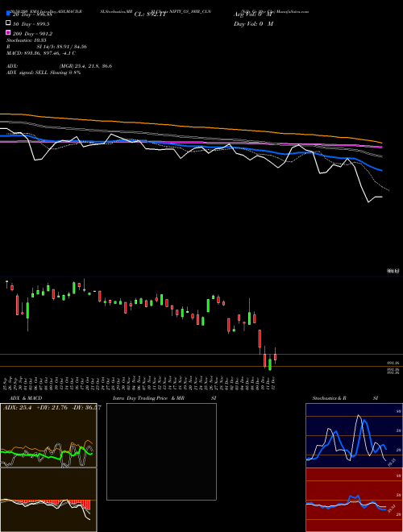
Task: Select the '50 Day = 899.5' text
Action: (31, 24)
